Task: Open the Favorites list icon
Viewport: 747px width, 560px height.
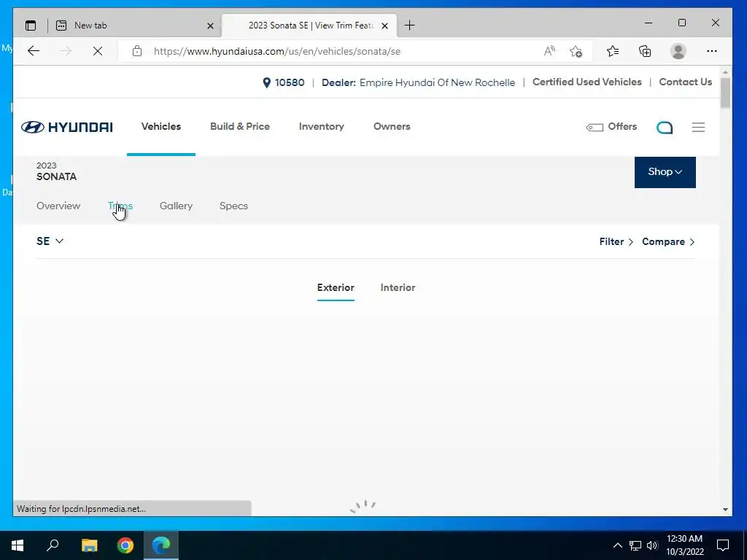Action: click(613, 51)
